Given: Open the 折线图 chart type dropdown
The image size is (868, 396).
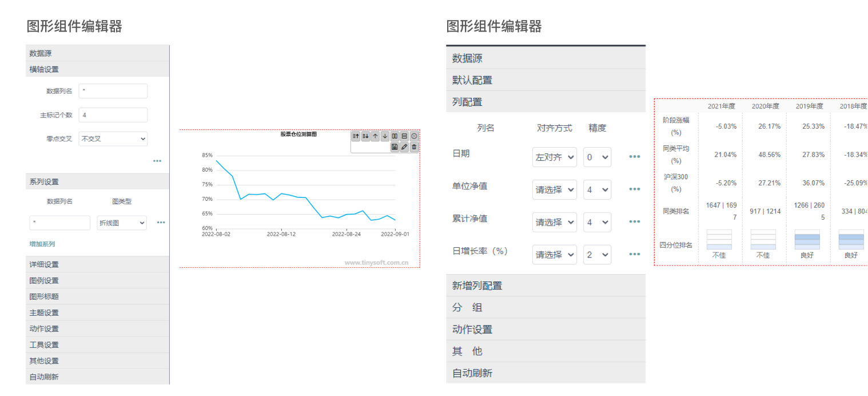Looking at the screenshot, I should point(121,223).
